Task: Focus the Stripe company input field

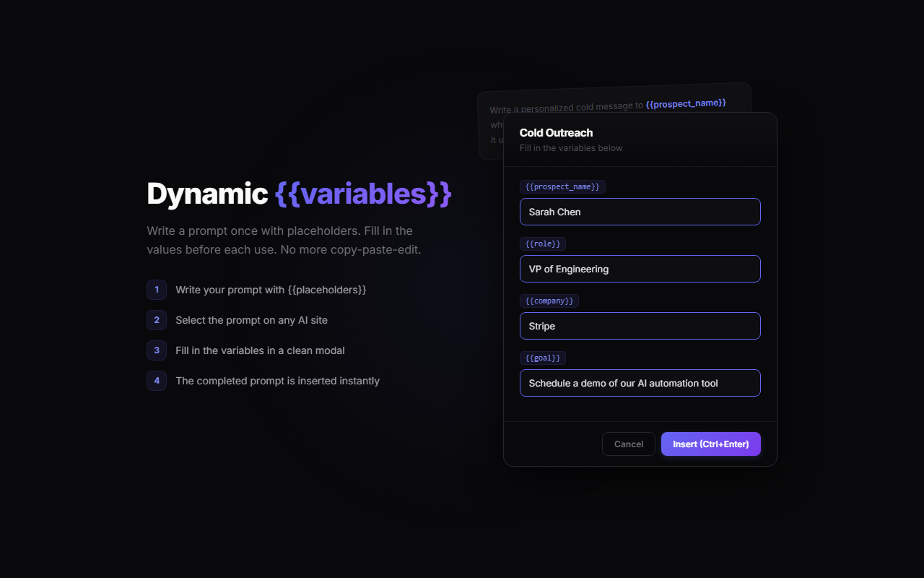Action: coord(640,326)
